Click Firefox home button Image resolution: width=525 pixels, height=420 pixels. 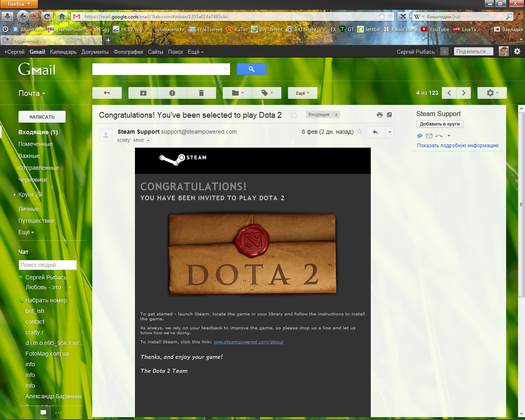pyautogui.click(x=62, y=16)
